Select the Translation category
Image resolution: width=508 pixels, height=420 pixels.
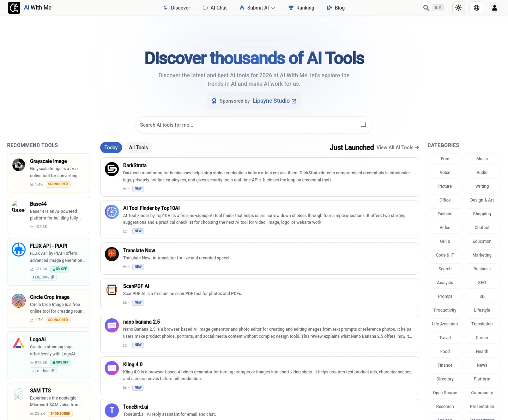coord(482,324)
